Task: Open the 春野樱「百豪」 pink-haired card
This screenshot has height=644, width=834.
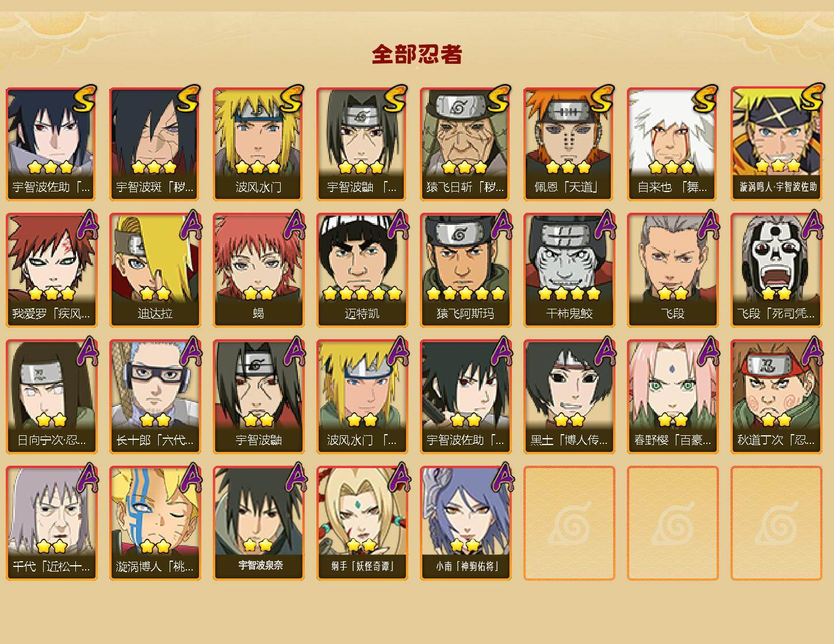Action: (672, 397)
